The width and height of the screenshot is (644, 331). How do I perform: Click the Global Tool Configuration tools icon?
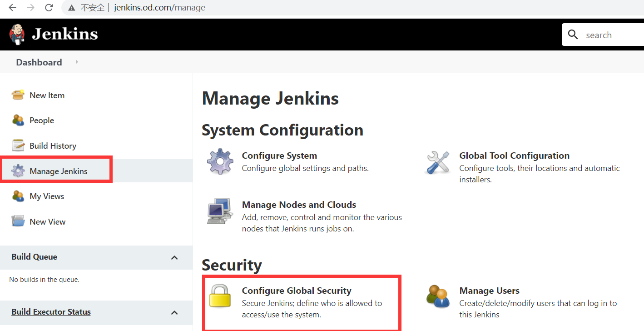438,162
